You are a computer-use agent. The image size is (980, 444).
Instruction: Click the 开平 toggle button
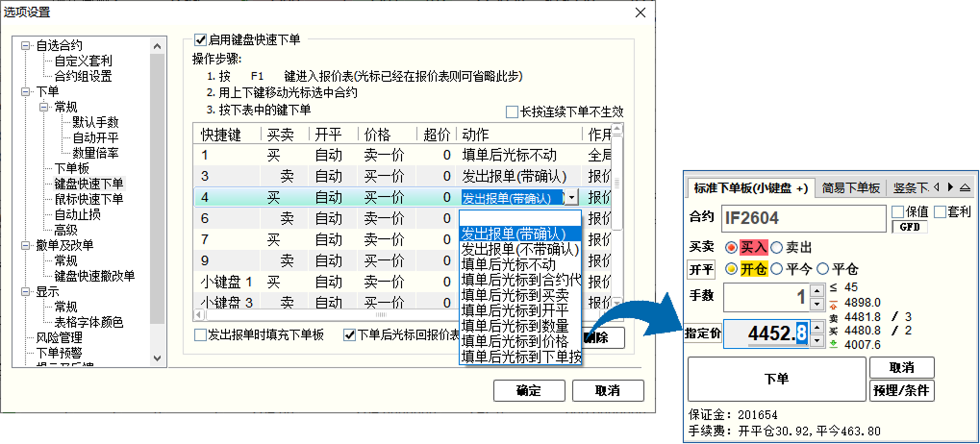coord(700,268)
